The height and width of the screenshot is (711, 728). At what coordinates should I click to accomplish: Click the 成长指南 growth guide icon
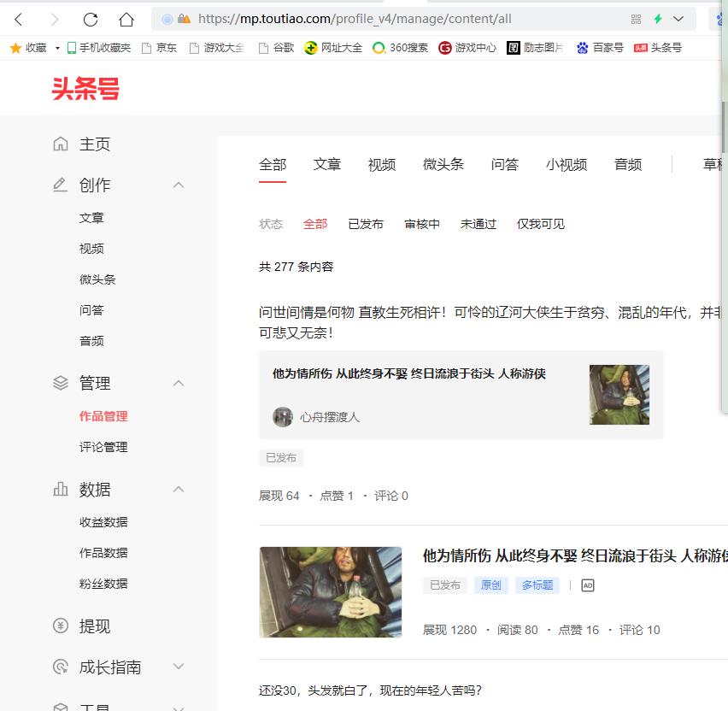pyautogui.click(x=59, y=666)
